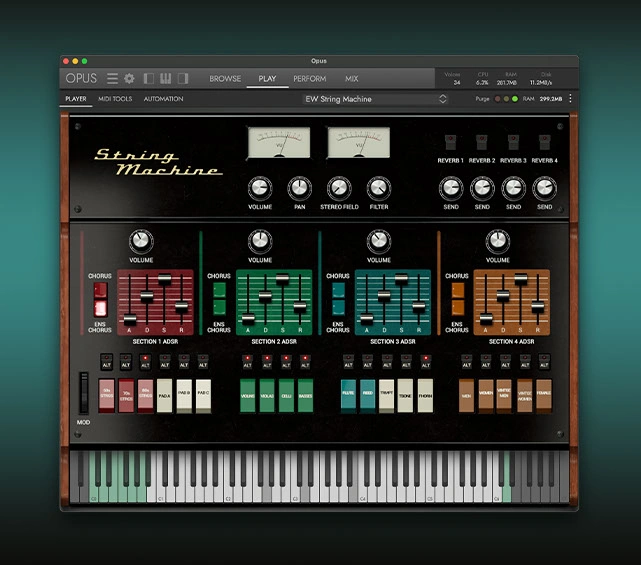Select the 50s Strings preset key

pyautogui.click(x=107, y=395)
